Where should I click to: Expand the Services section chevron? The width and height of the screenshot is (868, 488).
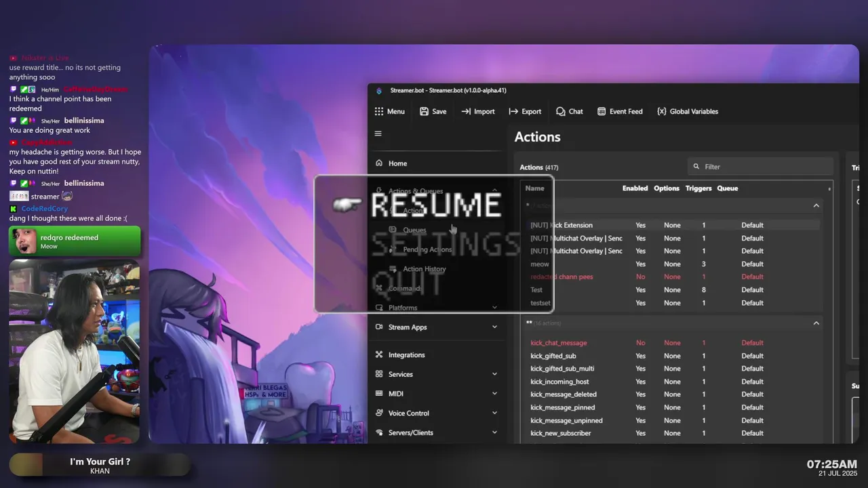(494, 374)
